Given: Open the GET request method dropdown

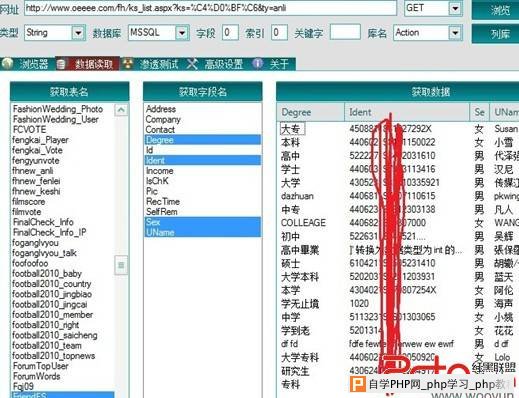Looking at the screenshot, I should point(455,8).
